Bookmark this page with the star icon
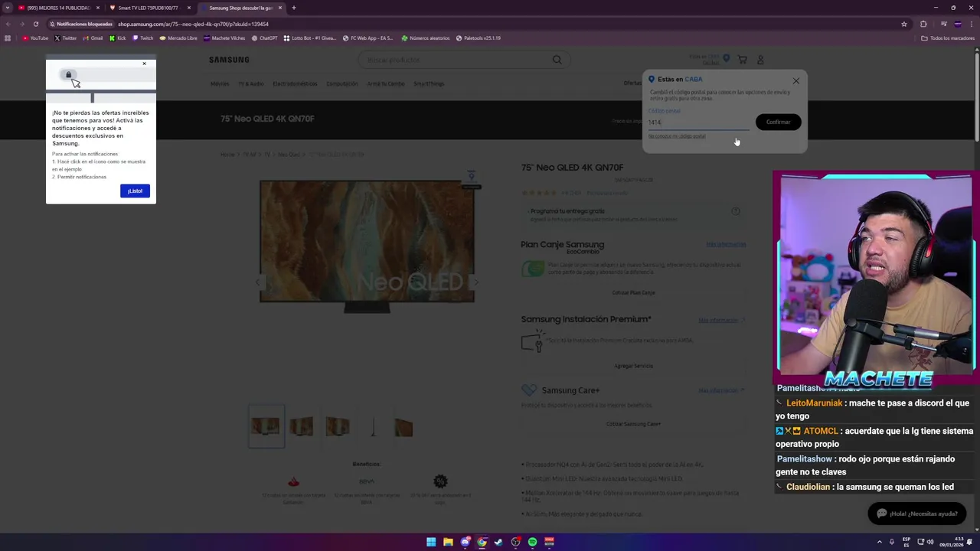The image size is (980, 551). click(904, 24)
